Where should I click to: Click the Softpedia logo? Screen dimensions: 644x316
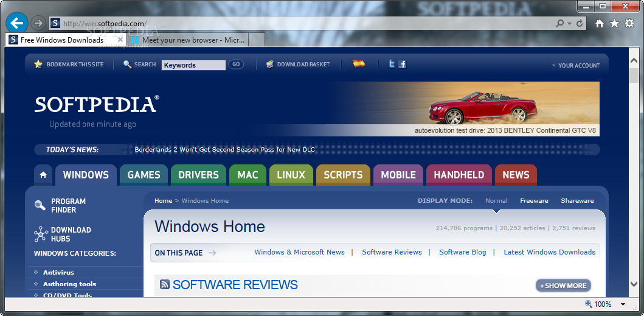point(97,104)
